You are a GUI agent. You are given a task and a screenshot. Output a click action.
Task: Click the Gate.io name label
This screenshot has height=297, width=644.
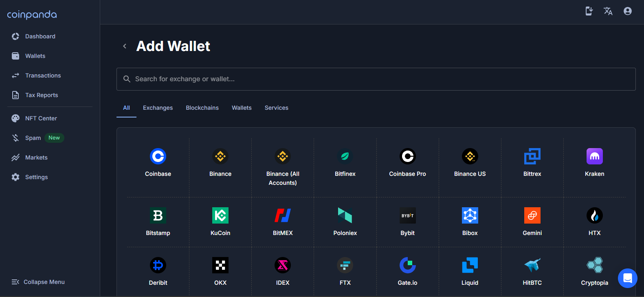(408, 283)
